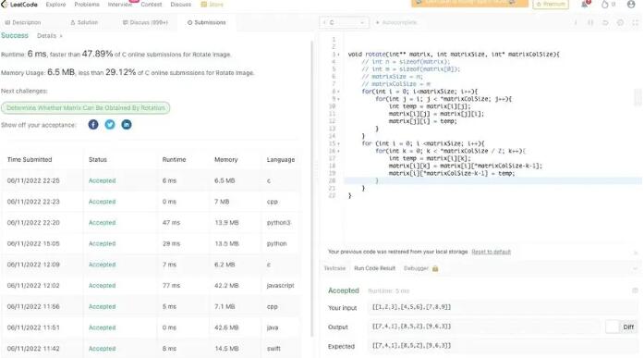Click the Expected value field
This screenshot has height=358, width=644.
(503, 346)
